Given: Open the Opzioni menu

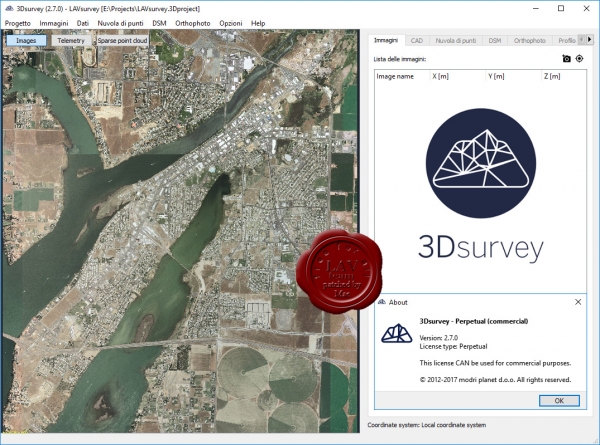Looking at the screenshot, I should [231, 23].
